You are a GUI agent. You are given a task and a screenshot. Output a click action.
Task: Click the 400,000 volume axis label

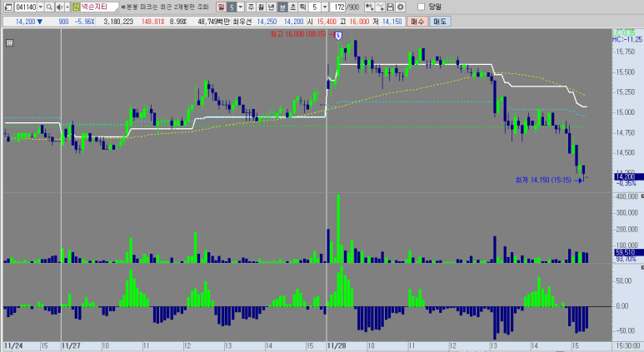point(627,196)
